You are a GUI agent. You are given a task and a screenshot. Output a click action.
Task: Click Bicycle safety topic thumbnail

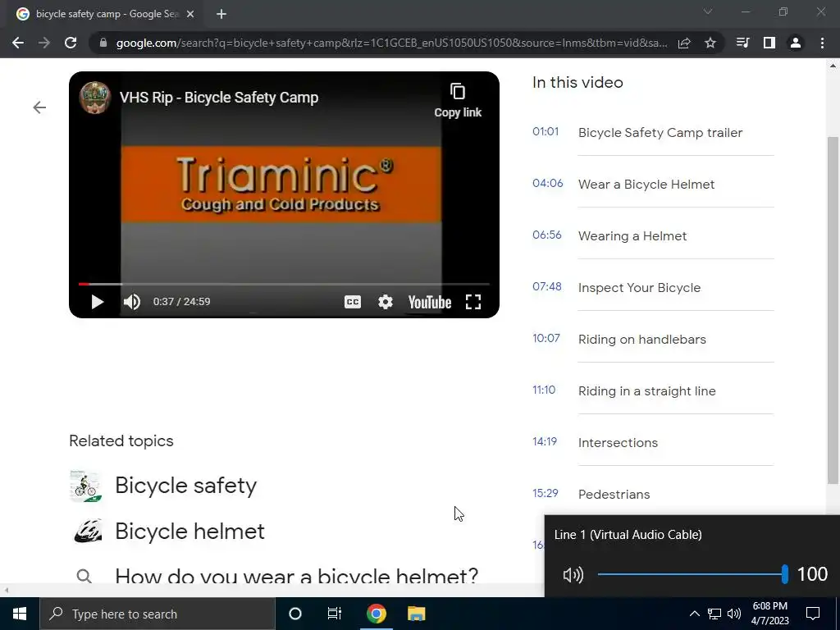coord(85,486)
